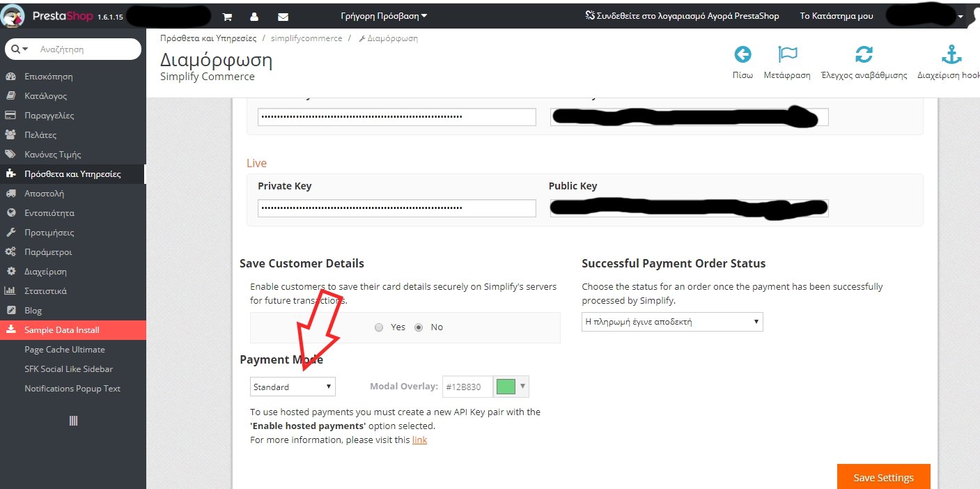The width and height of the screenshot is (980, 489).
Task: Select Yes for Save Customer Details
Action: point(379,327)
